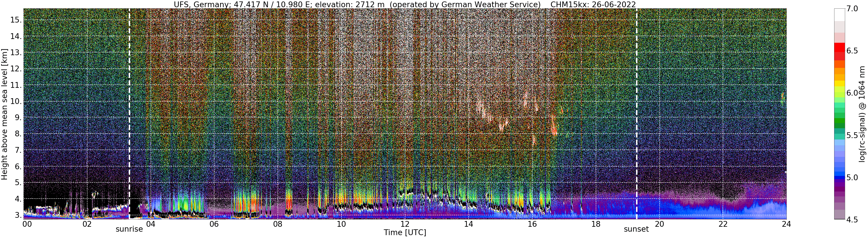
Task: Click the "24" time tick label
Action: (786, 224)
